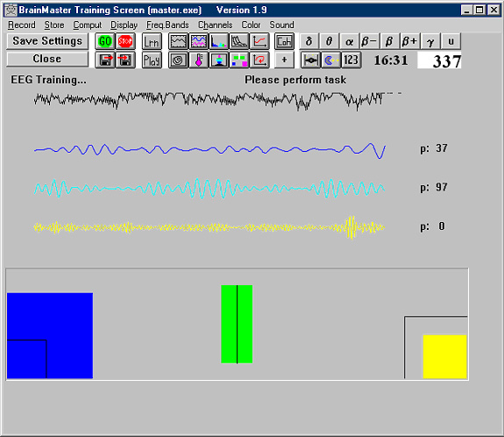Screen dimensions: 504x437
Task: Click the 16:31 session timer
Action: click(x=391, y=61)
